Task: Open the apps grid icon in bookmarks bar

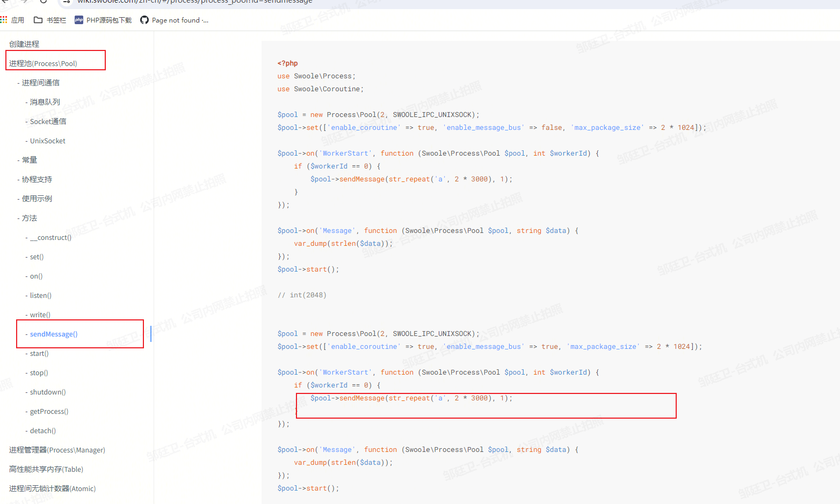Action: point(4,20)
